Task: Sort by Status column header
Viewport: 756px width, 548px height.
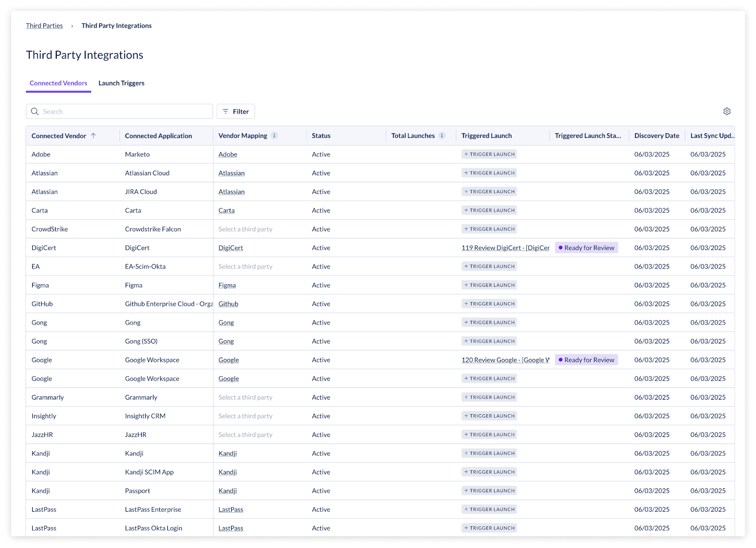Action: (321, 136)
